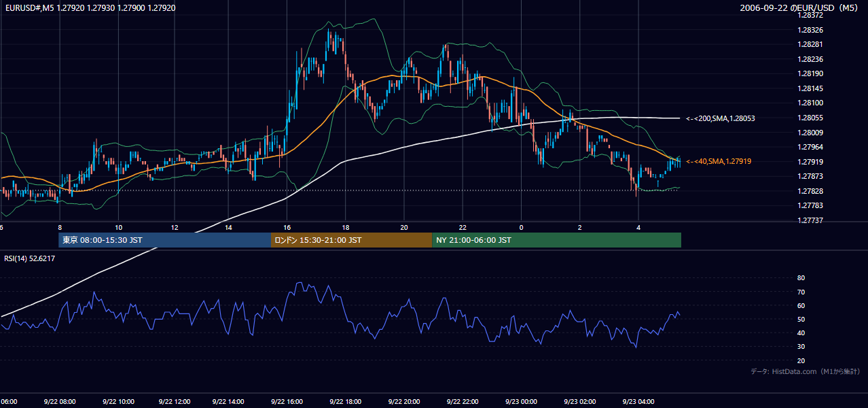The width and height of the screenshot is (868, 408).
Task: Select the Tokyo 08:00-15:30 JST session bar
Action: tap(164, 240)
